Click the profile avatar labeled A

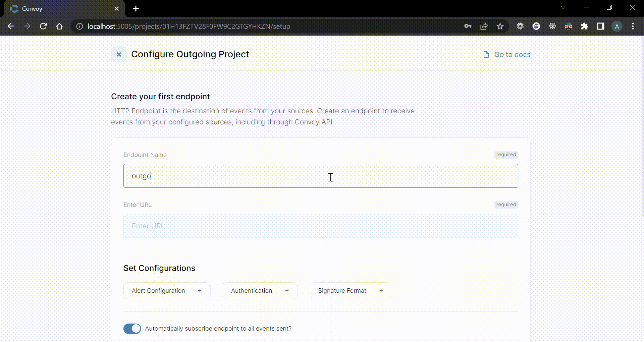point(617,26)
